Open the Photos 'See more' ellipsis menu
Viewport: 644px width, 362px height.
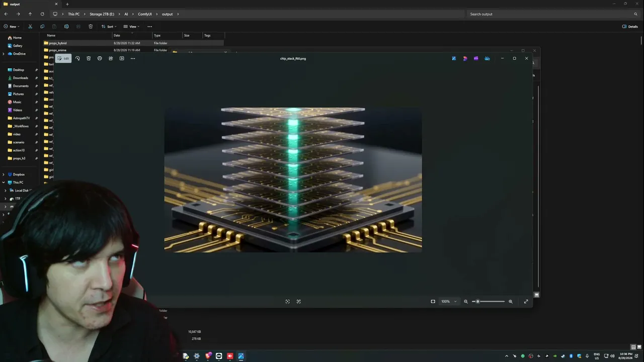(x=133, y=58)
